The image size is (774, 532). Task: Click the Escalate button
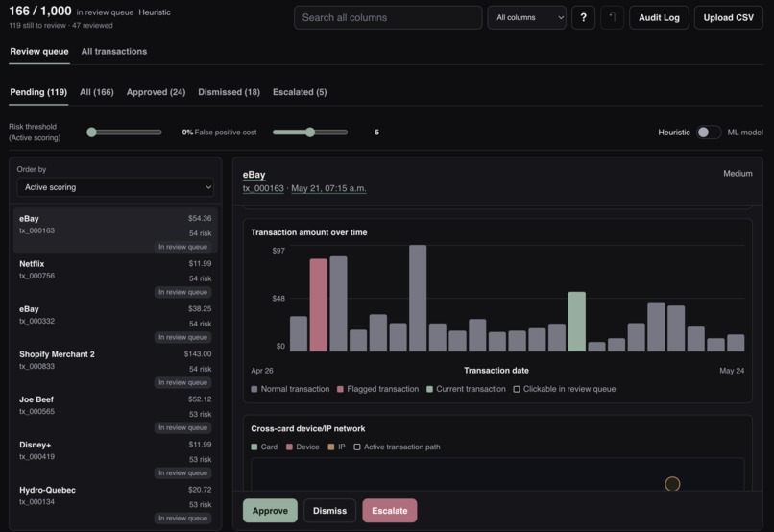click(390, 511)
